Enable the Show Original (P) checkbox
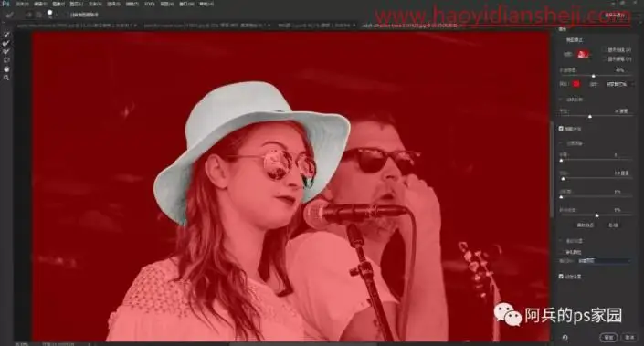Viewport: 644px width, 346px height. tap(605, 59)
